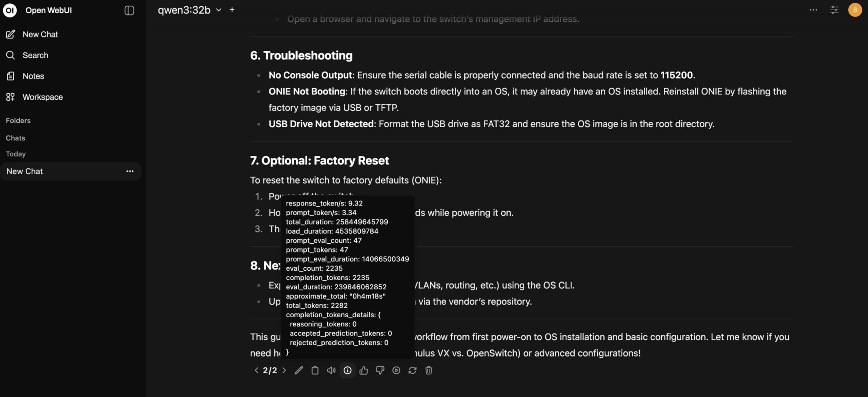Continue the response generation
The image size is (868, 397).
396,370
